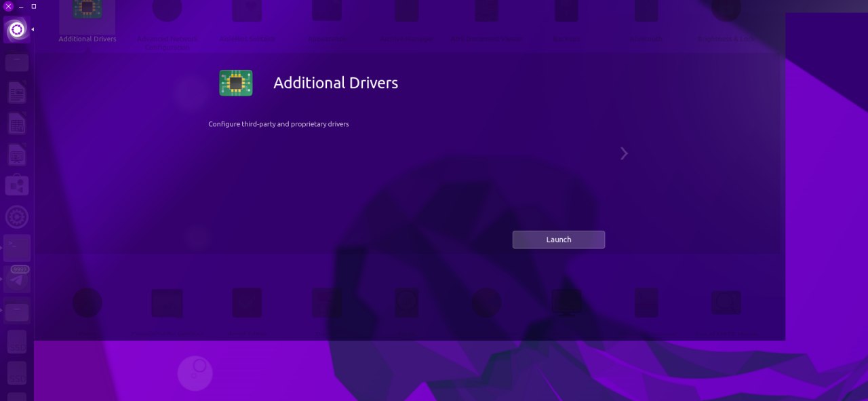Image resolution: width=868 pixels, height=401 pixels.
Task: Select the dimmed AisleRiot Solitaire tile
Action: pos(247,20)
